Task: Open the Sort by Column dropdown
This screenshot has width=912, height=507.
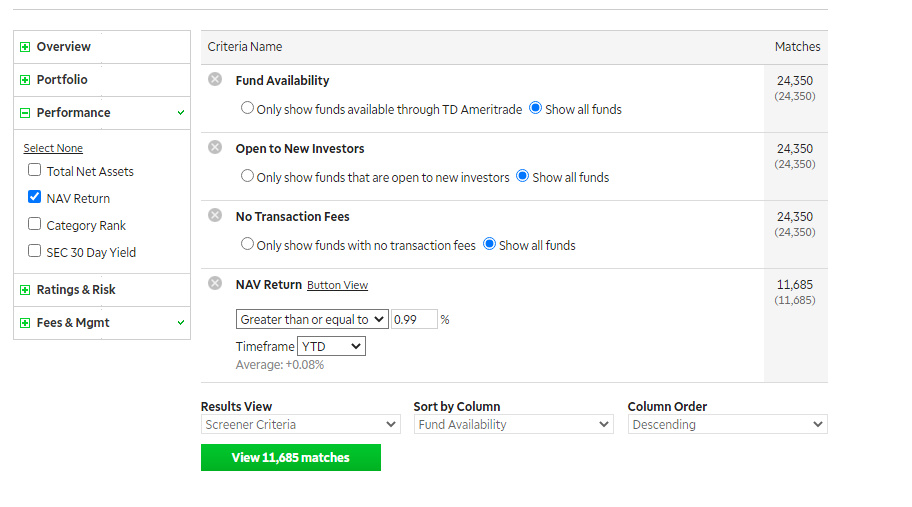Action: click(x=513, y=424)
